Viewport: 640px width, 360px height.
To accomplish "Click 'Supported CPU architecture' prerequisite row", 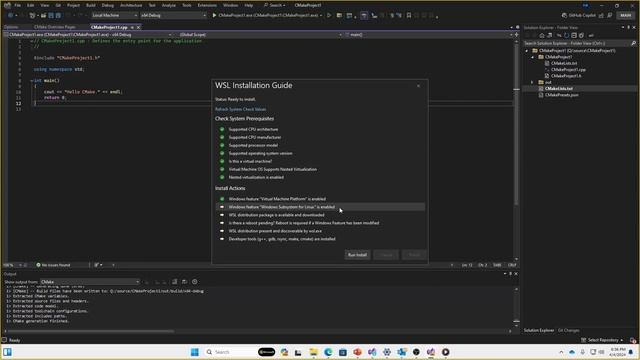I will click(x=320, y=129).
